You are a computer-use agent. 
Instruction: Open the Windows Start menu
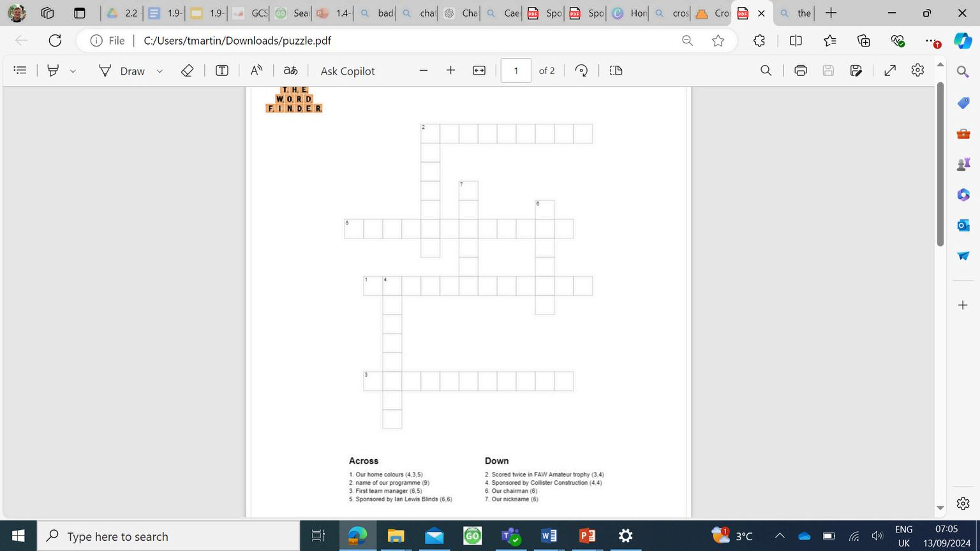tap(18, 536)
